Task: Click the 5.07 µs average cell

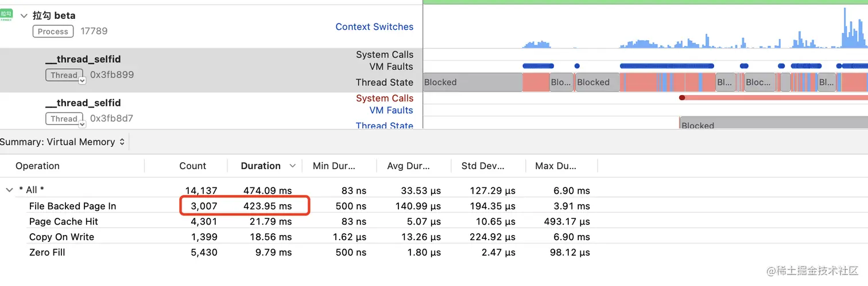Action: 423,221
